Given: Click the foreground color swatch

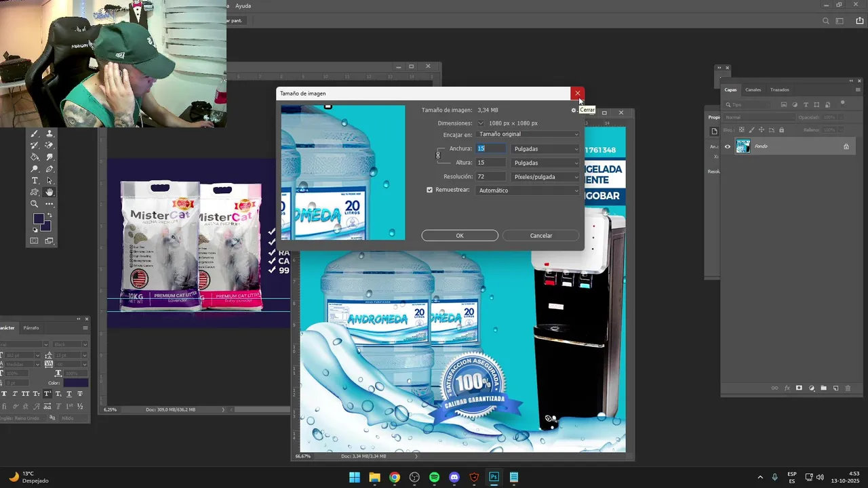Looking at the screenshot, I should click(38, 218).
